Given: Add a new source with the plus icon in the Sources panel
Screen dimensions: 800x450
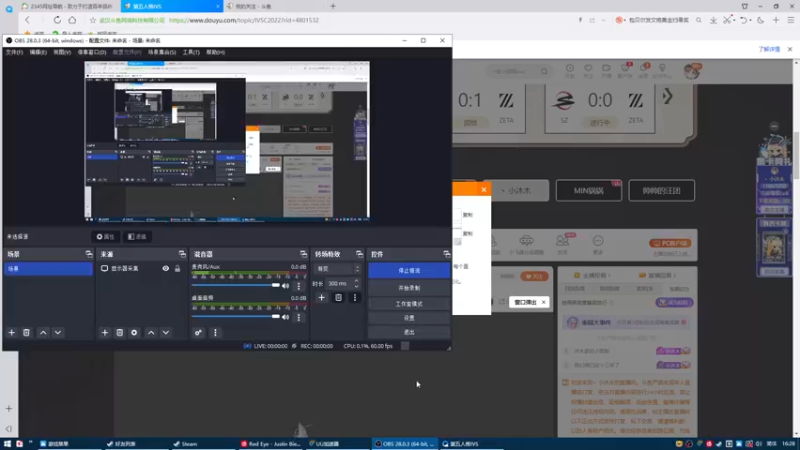Looking at the screenshot, I should tap(105, 333).
